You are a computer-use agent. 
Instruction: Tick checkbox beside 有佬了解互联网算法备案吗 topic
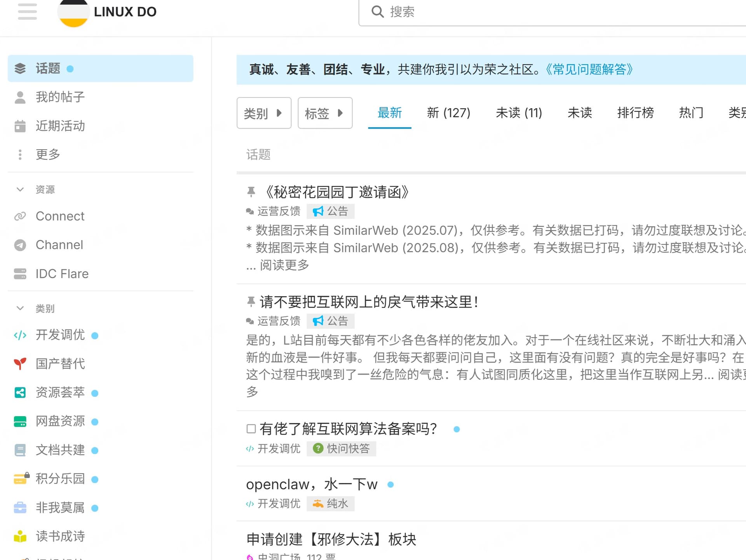point(251,429)
